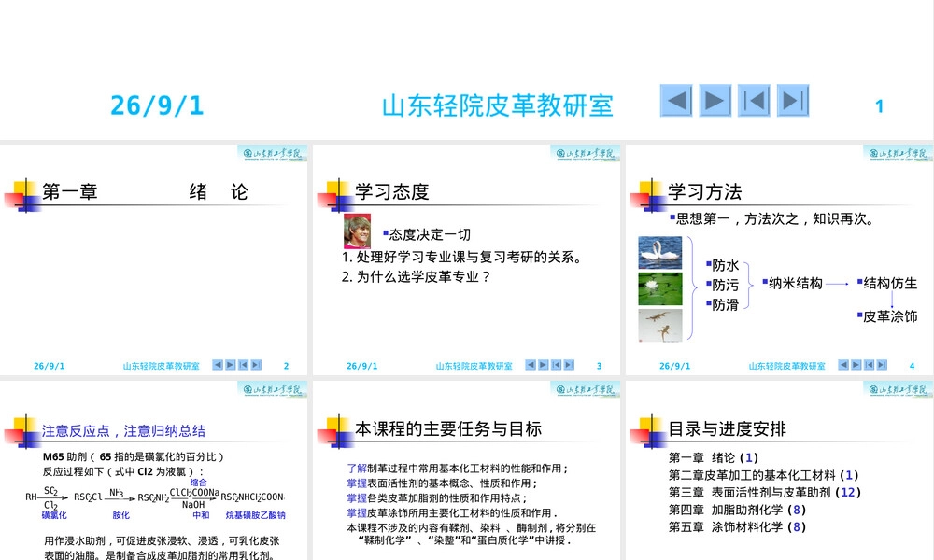Click the 绪 论 heading text

tap(219, 191)
